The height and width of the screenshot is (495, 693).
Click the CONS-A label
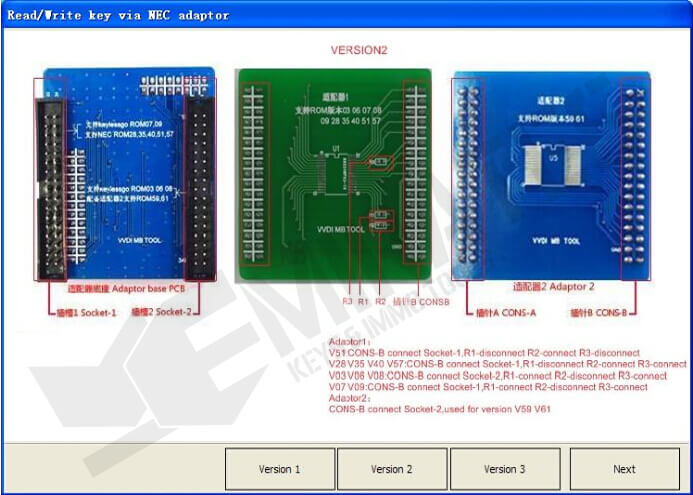click(x=506, y=313)
